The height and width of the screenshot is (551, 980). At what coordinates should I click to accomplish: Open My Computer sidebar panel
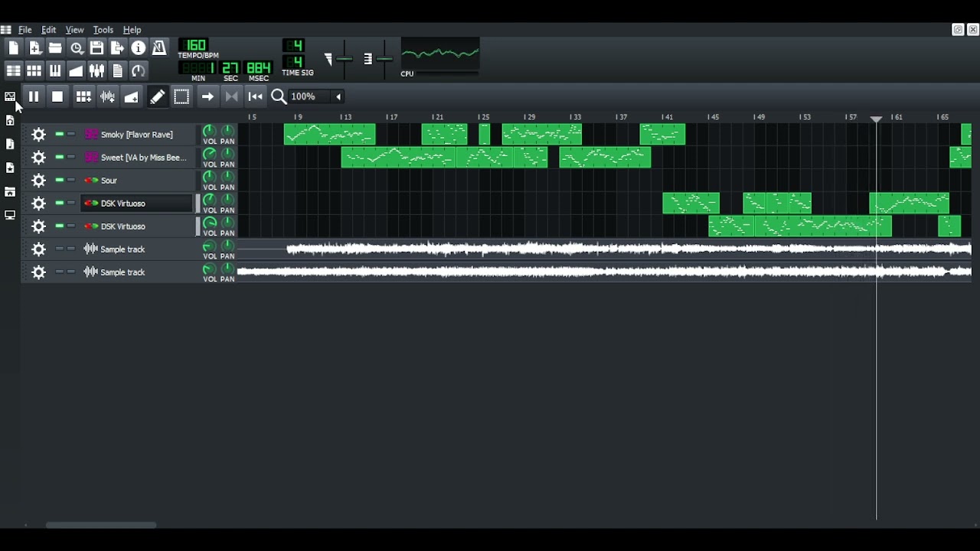(x=10, y=215)
